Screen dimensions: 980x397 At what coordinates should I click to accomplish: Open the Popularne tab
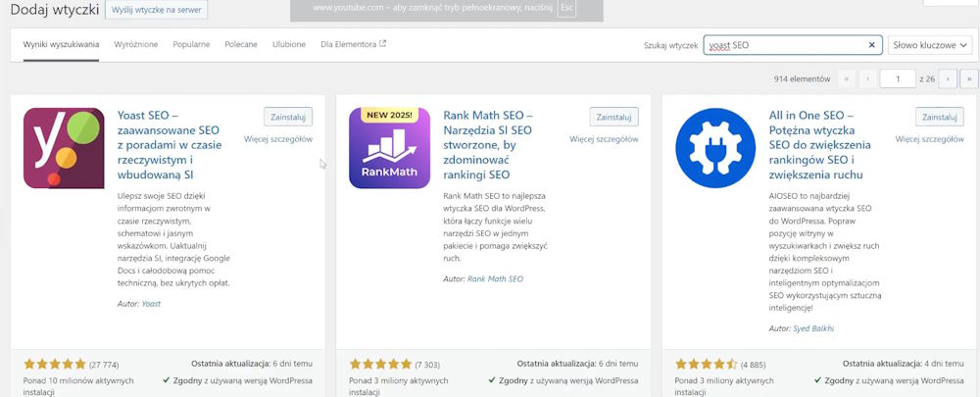[x=191, y=44]
